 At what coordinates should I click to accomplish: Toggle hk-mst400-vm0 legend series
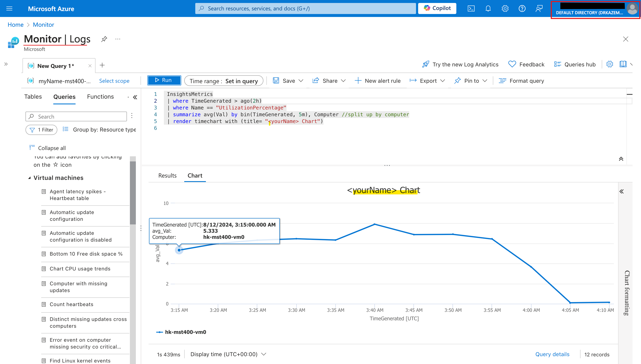click(x=181, y=332)
